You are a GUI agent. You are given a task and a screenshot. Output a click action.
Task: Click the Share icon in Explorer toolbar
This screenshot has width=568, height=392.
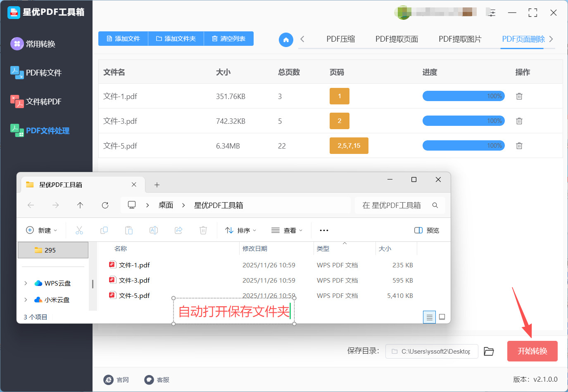point(178,230)
